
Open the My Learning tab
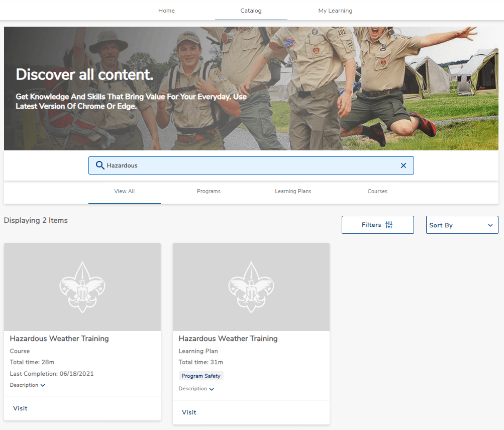tap(335, 11)
